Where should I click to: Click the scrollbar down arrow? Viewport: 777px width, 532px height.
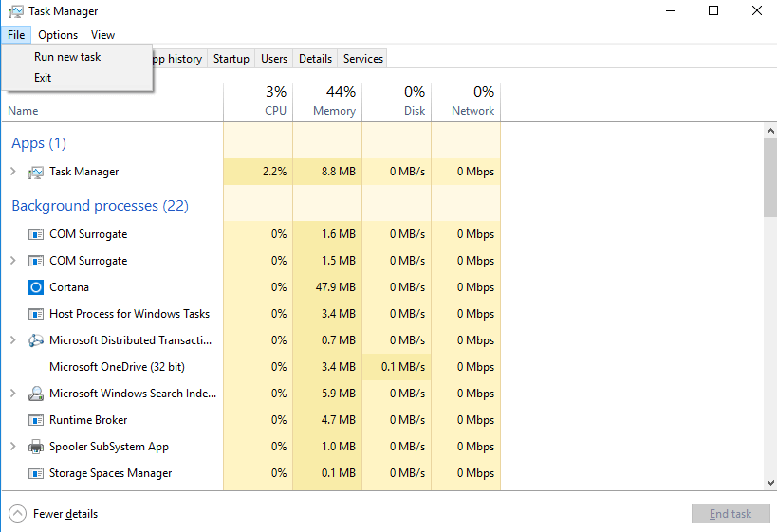click(770, 483)
